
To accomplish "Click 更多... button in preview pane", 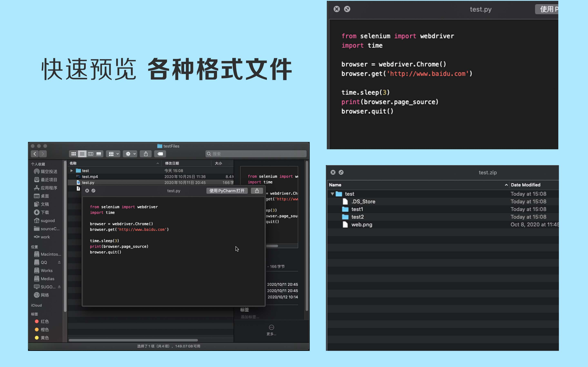I will (x=271, y=330).
